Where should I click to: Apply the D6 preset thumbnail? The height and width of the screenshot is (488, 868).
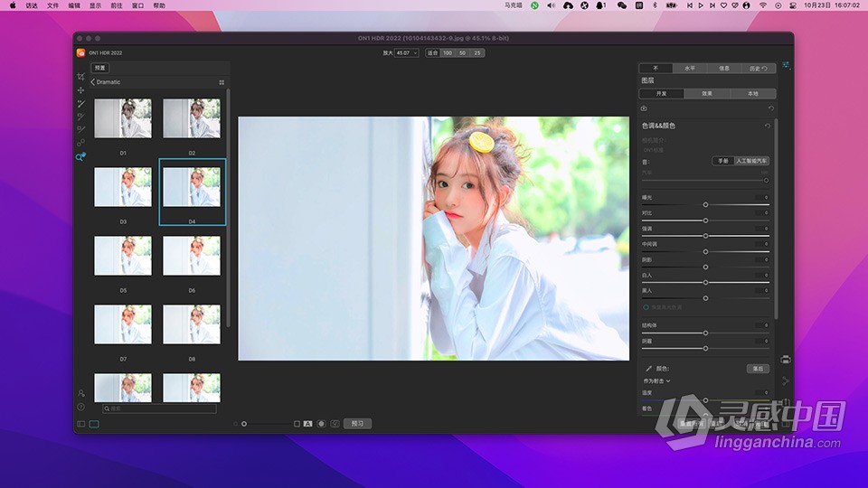192,256
